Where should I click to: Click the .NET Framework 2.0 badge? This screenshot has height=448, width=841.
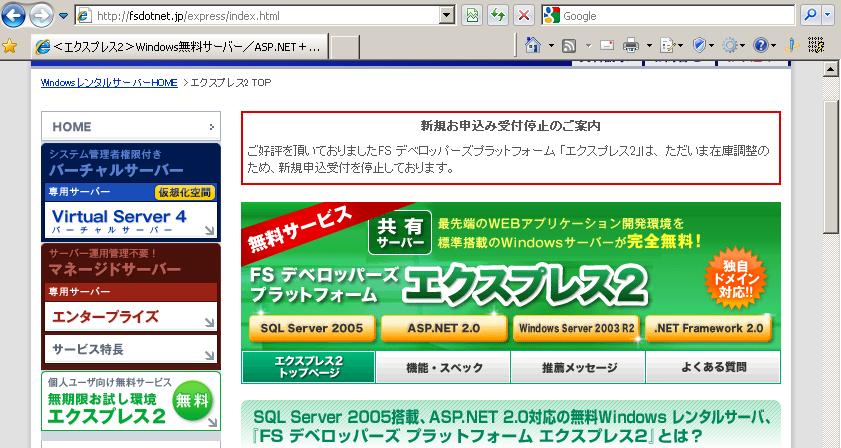[x=709, y=328]
